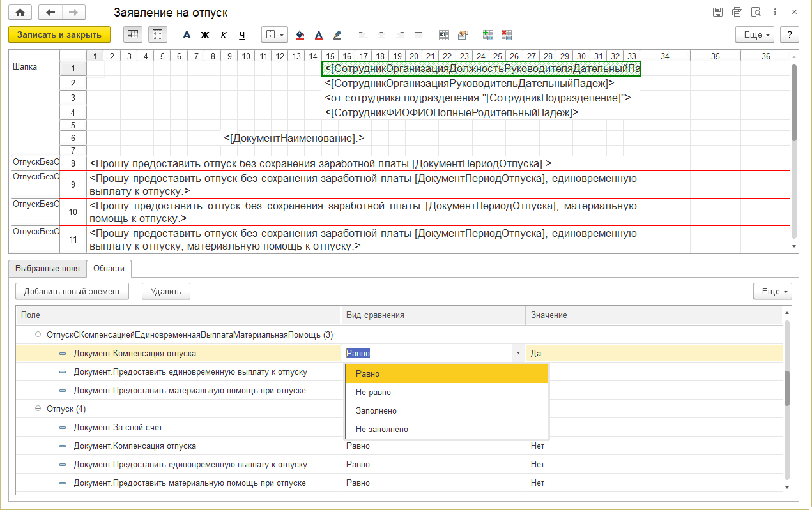The image size is (812, 510).
Task: Toggle bold text formatting (Ж)
Action: [205, 34]
